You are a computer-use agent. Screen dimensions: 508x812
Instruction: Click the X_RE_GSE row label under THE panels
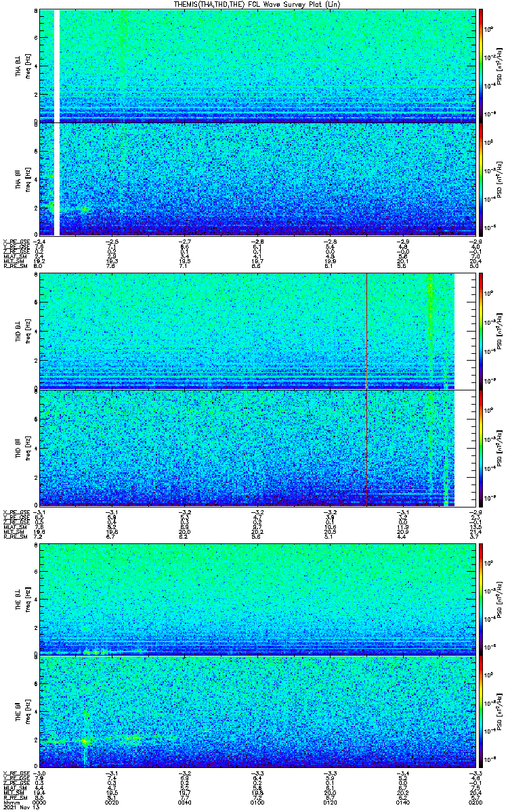pyautogui.click(x=15, y=773)
